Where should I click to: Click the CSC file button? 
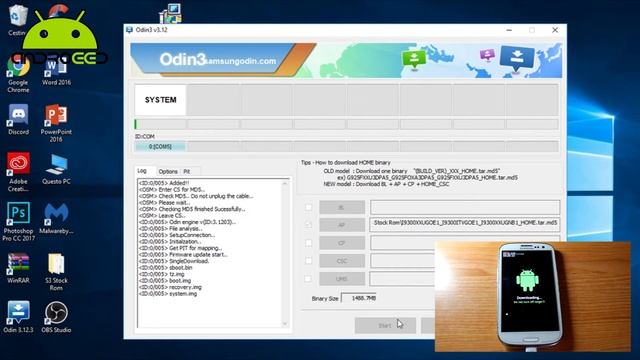point(342,261)
